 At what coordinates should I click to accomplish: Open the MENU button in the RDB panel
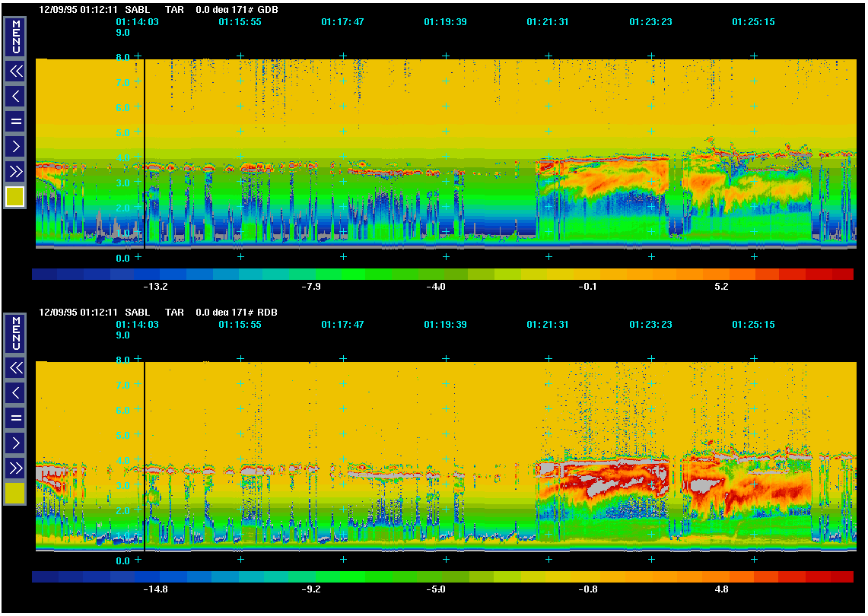pos(15,333)
